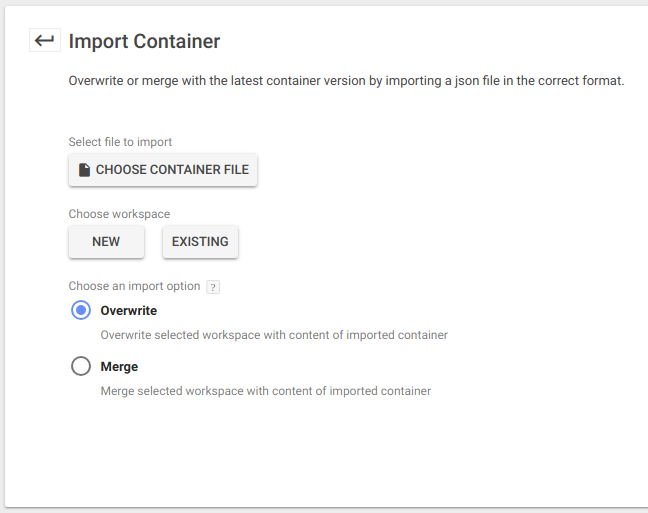648x513 pixels.
Task: Click the bold Overwrite option label
Action: (129, 310)
